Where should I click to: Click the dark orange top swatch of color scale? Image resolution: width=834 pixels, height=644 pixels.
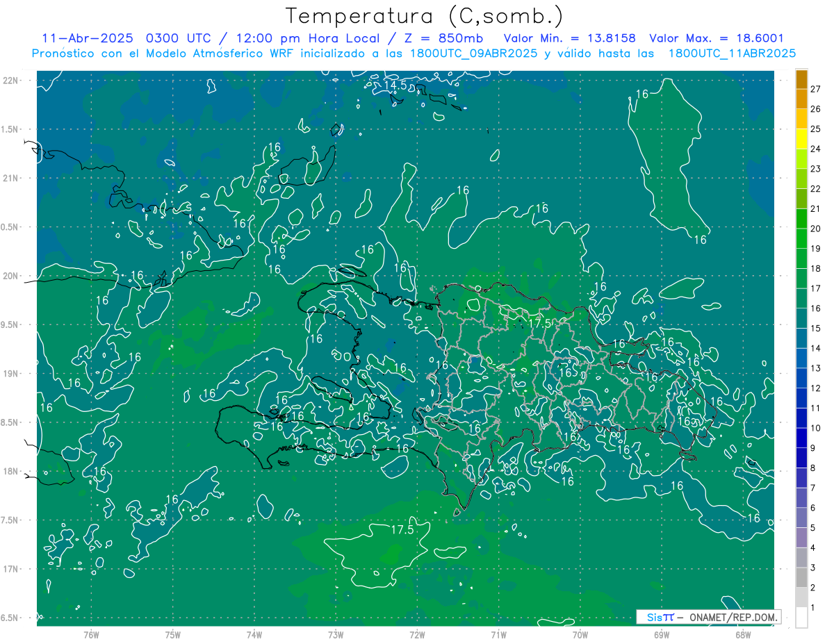pos(801,79)
